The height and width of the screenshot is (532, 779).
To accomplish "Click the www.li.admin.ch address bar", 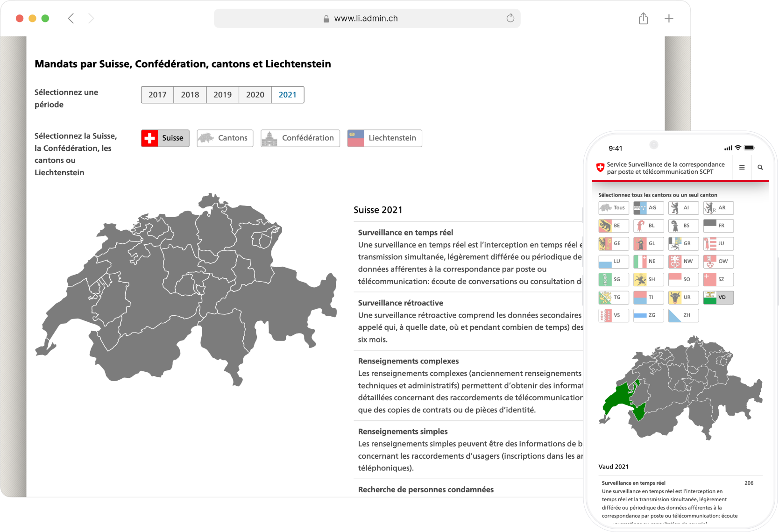I will pyautogui.click(x=367, y=18).
